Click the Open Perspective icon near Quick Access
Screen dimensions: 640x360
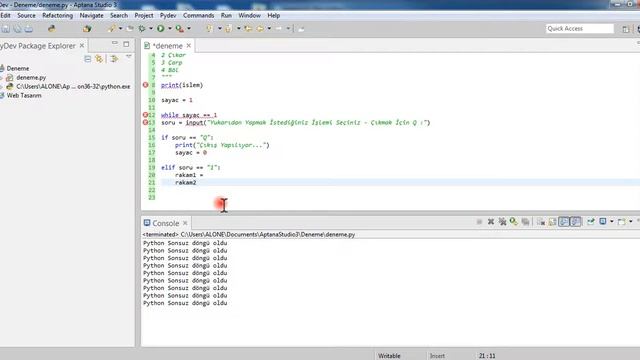click(626, 29)
